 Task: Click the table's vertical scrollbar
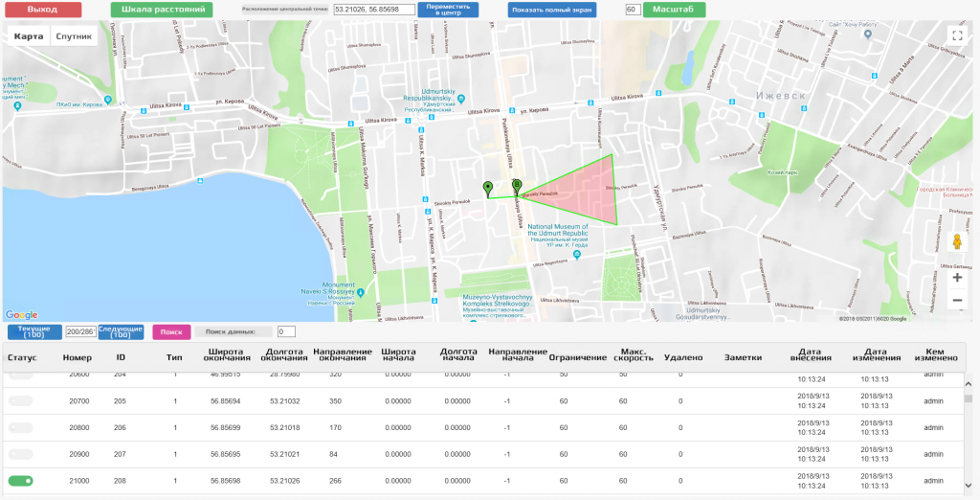(x=969, y=398)
